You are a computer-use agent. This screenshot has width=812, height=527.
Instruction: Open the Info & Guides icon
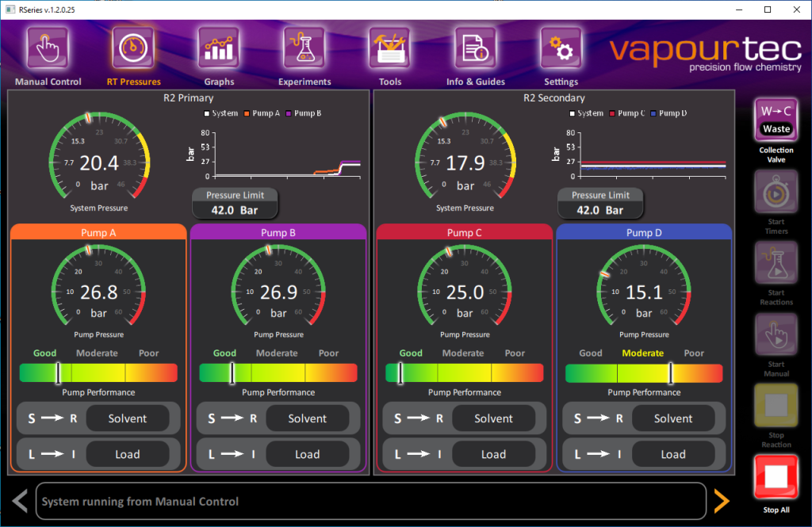(475, 49)
